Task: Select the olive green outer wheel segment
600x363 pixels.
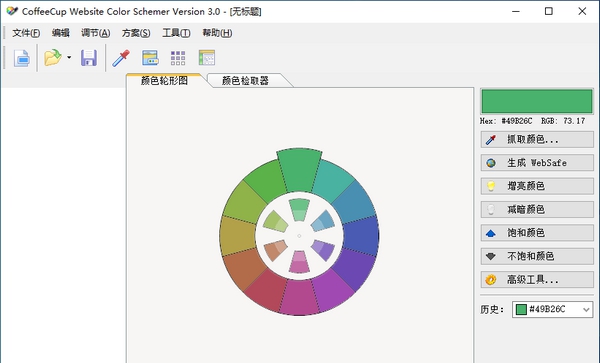Action: (244, 203)
